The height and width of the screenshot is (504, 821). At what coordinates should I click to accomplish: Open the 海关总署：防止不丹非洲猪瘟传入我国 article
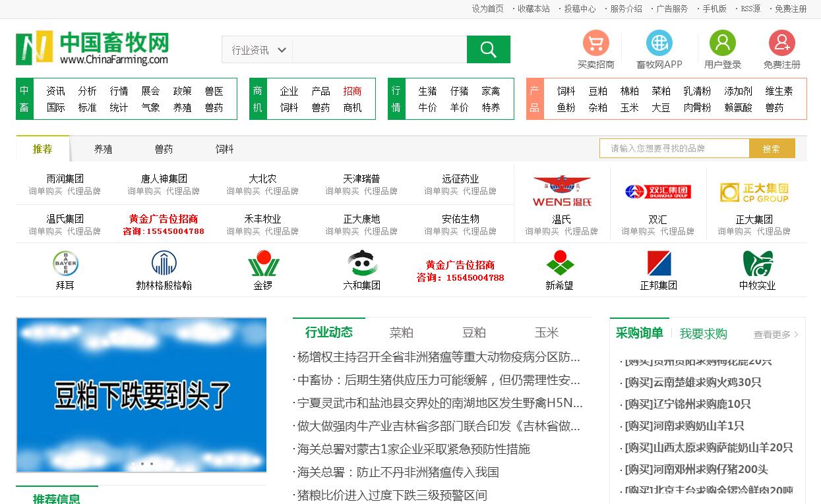(398, 472)
